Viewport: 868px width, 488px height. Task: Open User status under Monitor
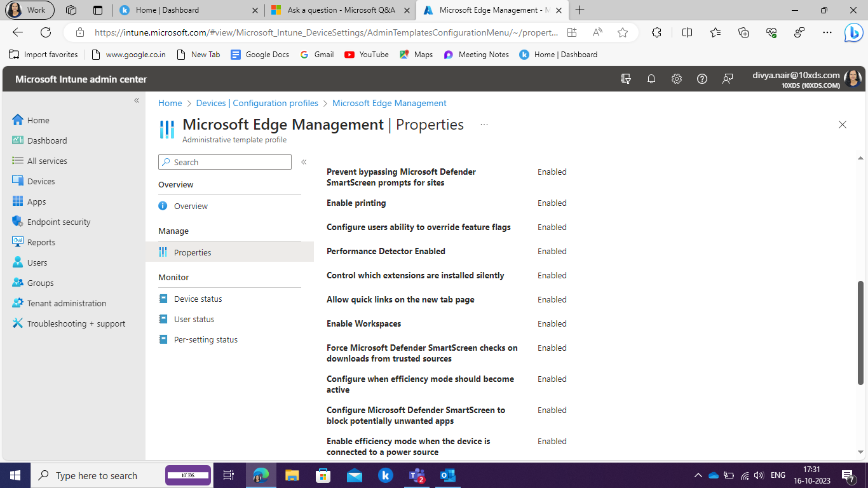pyautogui.click(x=194, y=319)
